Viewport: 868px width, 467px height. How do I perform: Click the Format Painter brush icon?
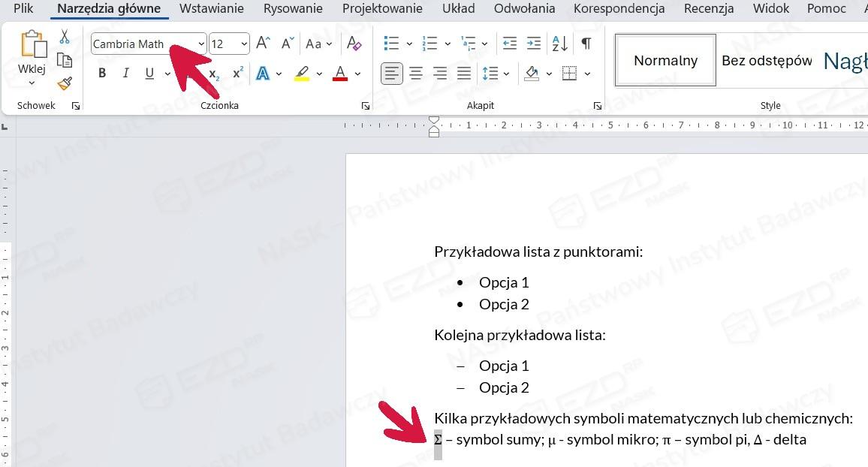point(65,83)
